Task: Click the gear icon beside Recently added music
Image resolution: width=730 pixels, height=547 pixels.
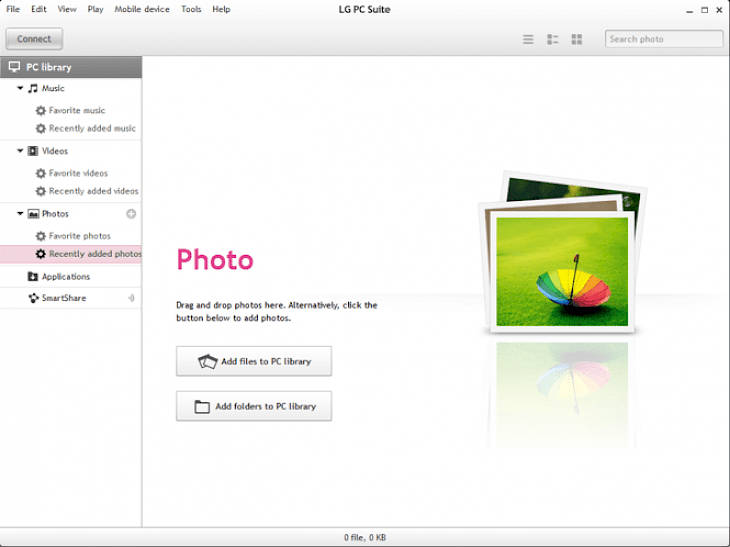Action: click(x=41, y=128)
